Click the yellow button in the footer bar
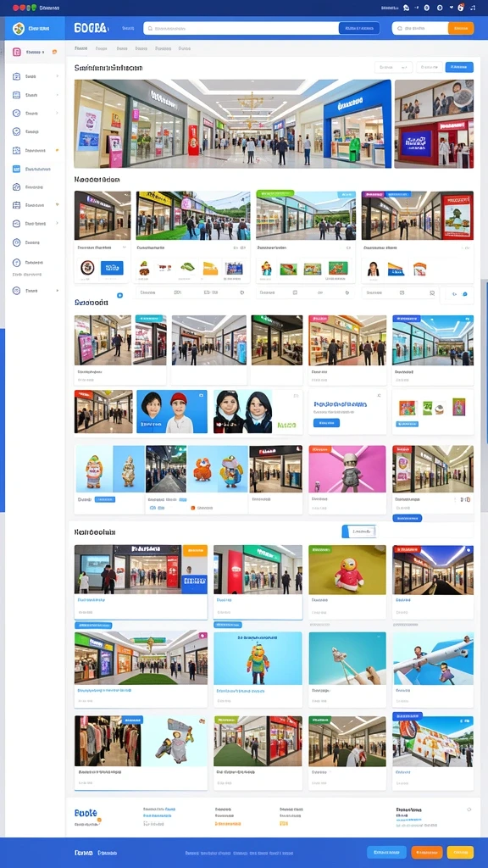Image resolution: width=488 pixels, height=868 pixels. [x=460, y=852]
